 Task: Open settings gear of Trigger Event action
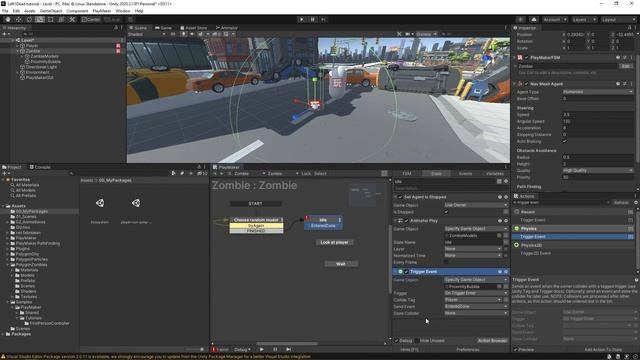(506, 271)
